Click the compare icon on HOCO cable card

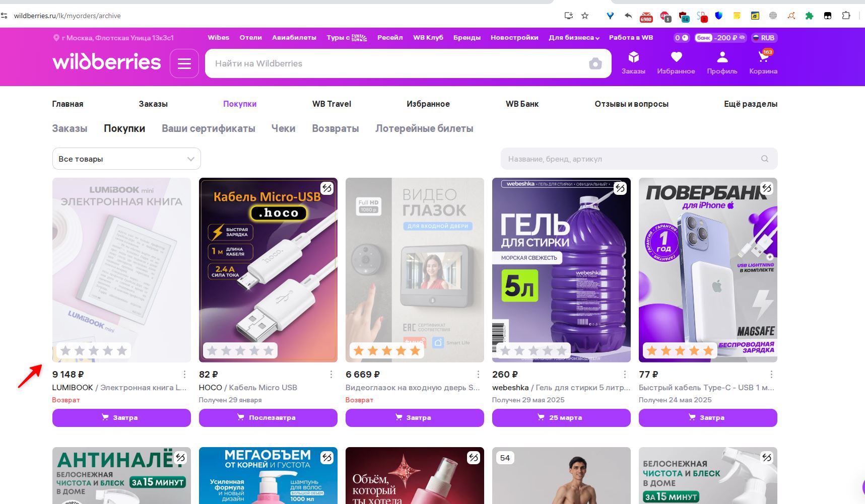point(327,188)
